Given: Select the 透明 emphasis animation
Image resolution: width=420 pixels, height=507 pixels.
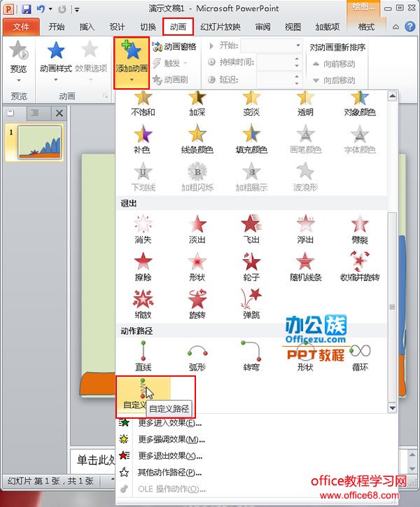Looking at the screenshot, I should pos(305,104).
